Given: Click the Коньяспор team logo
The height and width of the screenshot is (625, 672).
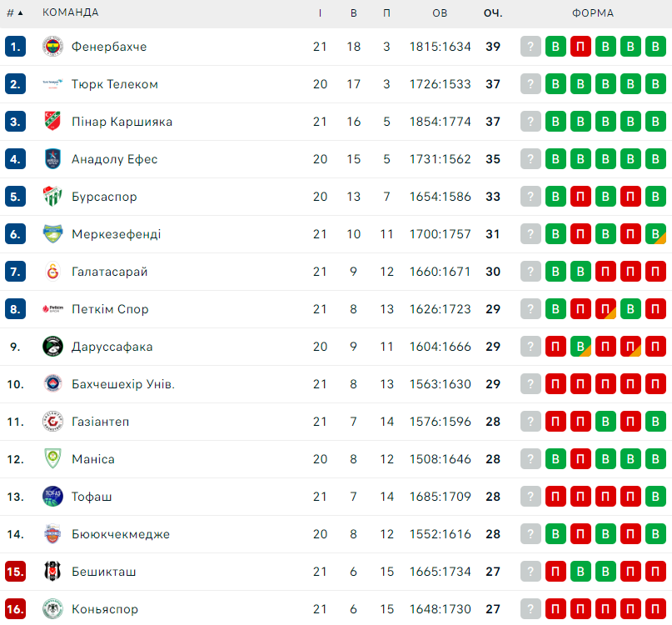Looking at the screenshot, I should [52, 609].
